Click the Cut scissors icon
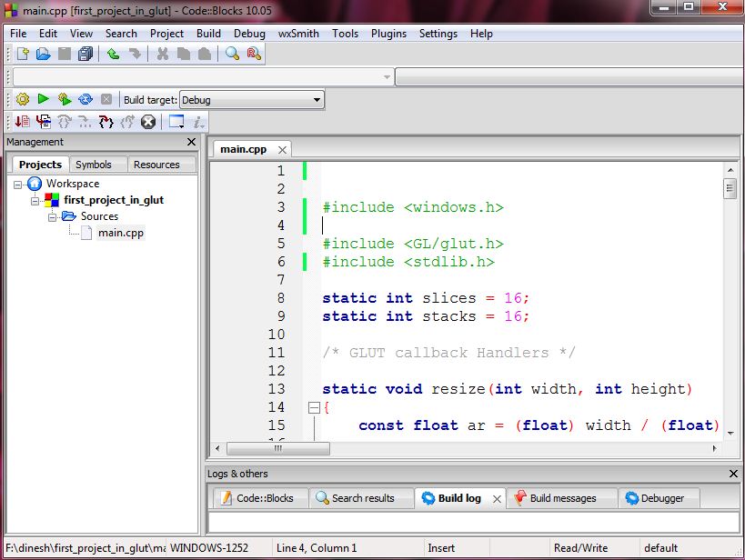Screen dimensions: 745x560 (x=163, y=54)
